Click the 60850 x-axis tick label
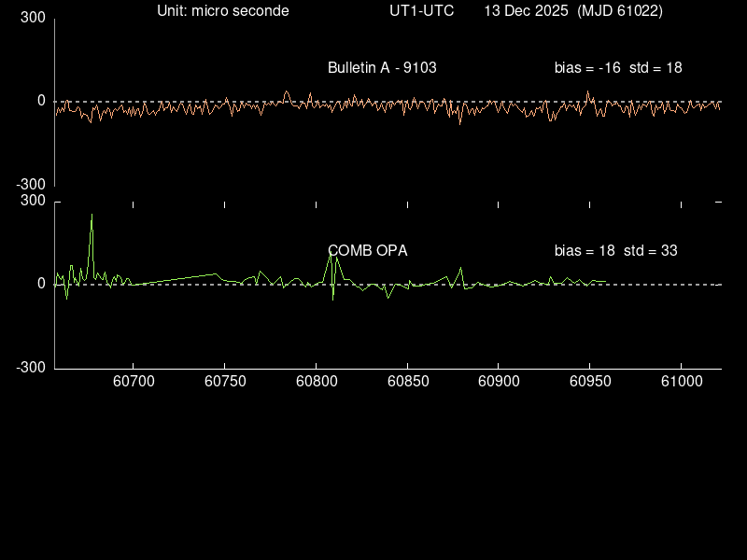The image size is (747, 560). click(x=406, y=383)
